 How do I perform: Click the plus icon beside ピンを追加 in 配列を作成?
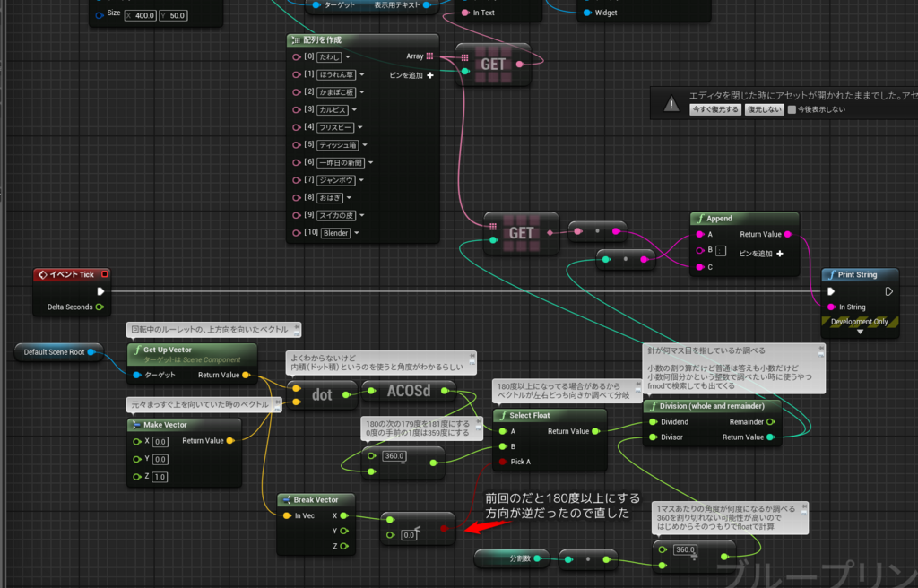point(430,75)
